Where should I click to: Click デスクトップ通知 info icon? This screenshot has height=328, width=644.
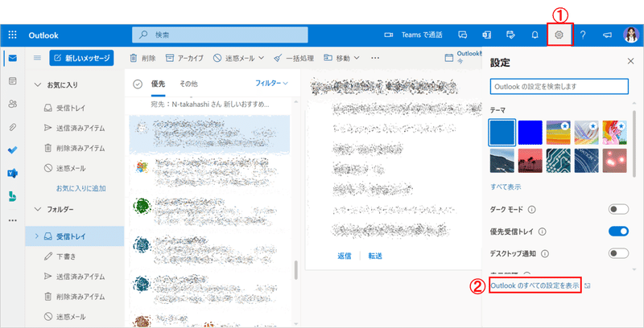pos(545,254)
